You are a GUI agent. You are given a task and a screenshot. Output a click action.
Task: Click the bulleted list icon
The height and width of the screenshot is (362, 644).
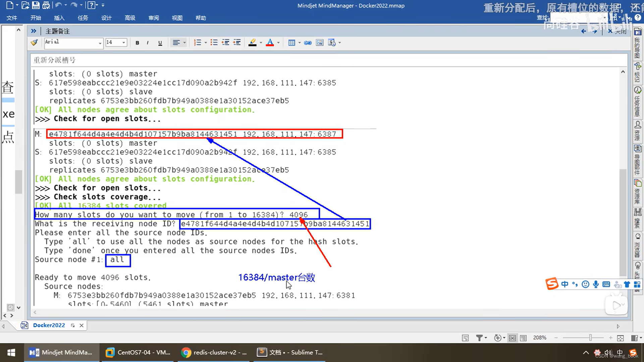pyautogui.click(x=214, y=43)
